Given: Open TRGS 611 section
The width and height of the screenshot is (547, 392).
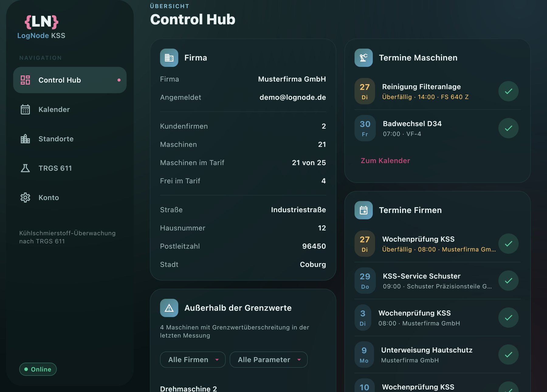Looking at the screenshot, I should point(70,168).
